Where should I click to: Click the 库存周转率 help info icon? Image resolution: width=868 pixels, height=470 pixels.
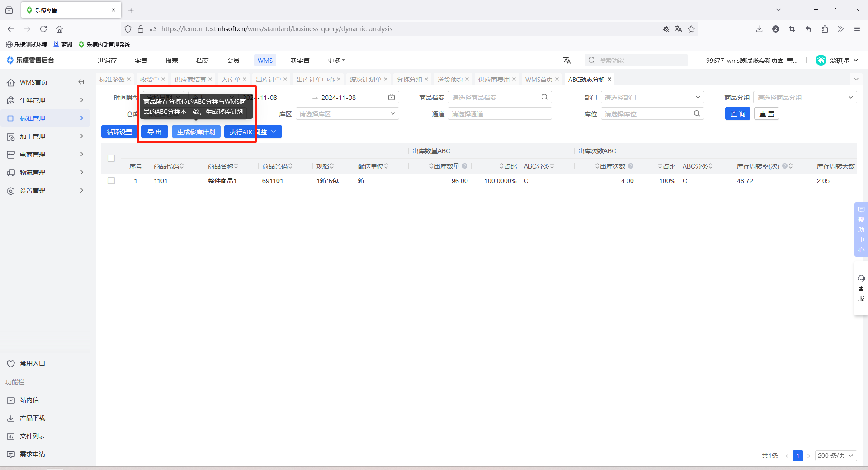click(785, 166)
